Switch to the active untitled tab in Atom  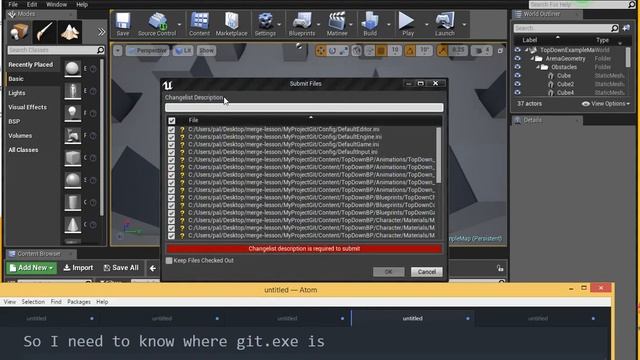[x=412, y=318]
